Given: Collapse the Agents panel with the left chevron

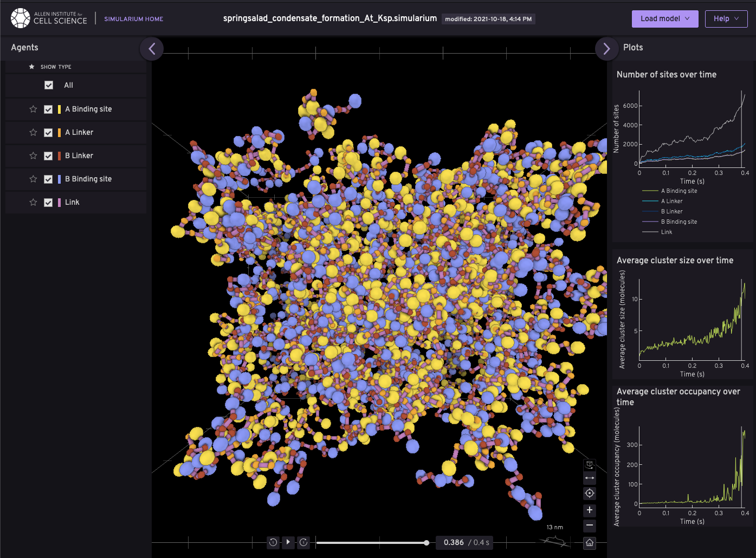Looking at the screenshot, I should pyautogui.click(x=152, y=49).
